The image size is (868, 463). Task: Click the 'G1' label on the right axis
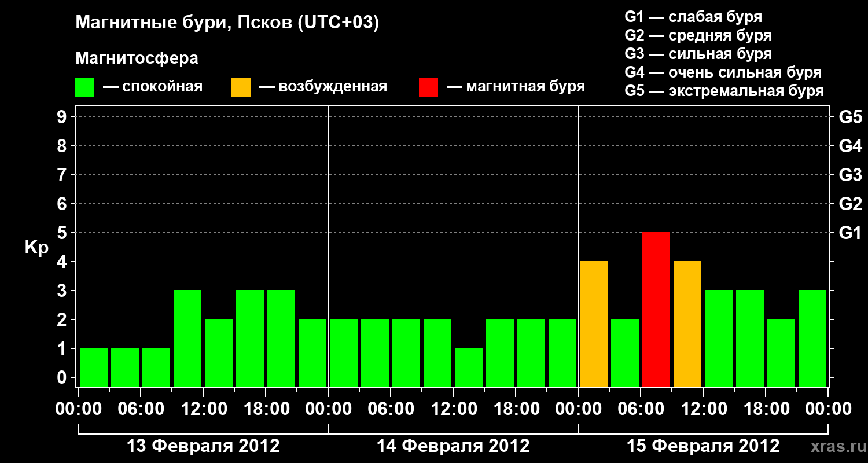click(850, 233)
